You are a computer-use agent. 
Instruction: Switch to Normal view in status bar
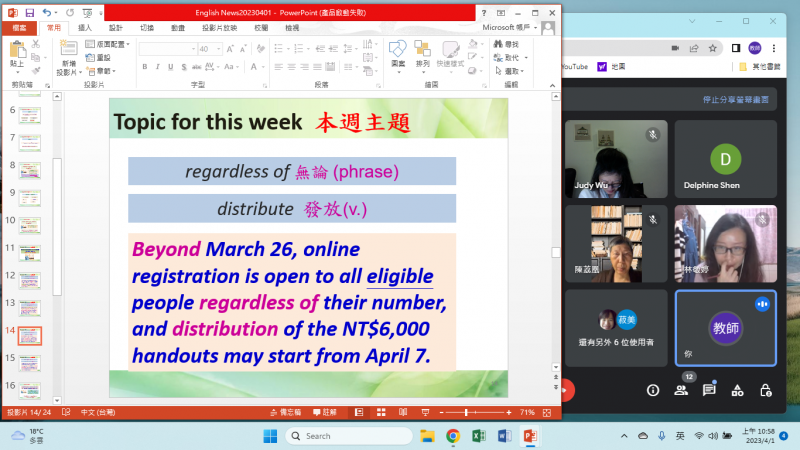(x=359, y=412)
